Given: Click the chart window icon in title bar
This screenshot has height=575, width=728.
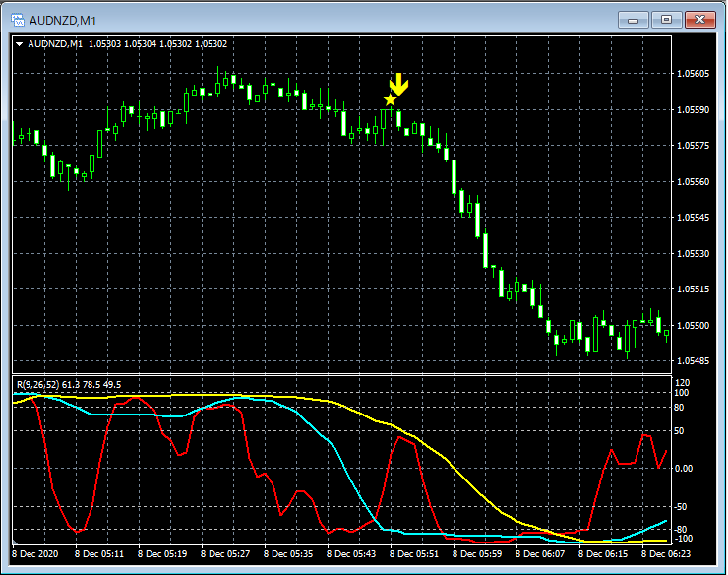Looking at the screenshot, I should click(x=17, y=19).
